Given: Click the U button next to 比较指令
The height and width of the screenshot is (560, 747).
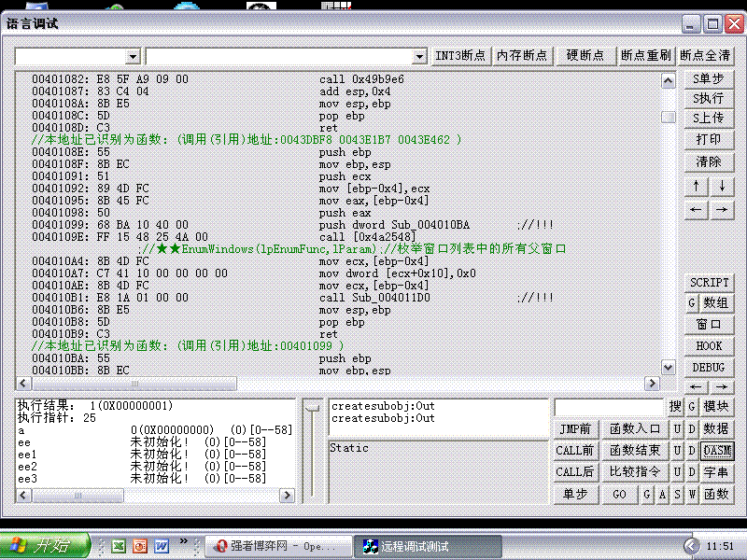Looking at the screenshot, I should tap(677, 472).
